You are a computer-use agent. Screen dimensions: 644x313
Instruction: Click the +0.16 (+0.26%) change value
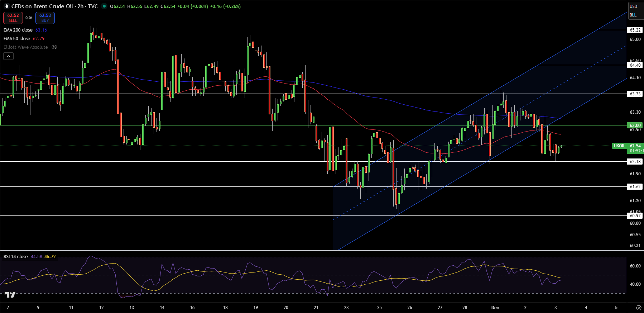[x=225, y=6]
